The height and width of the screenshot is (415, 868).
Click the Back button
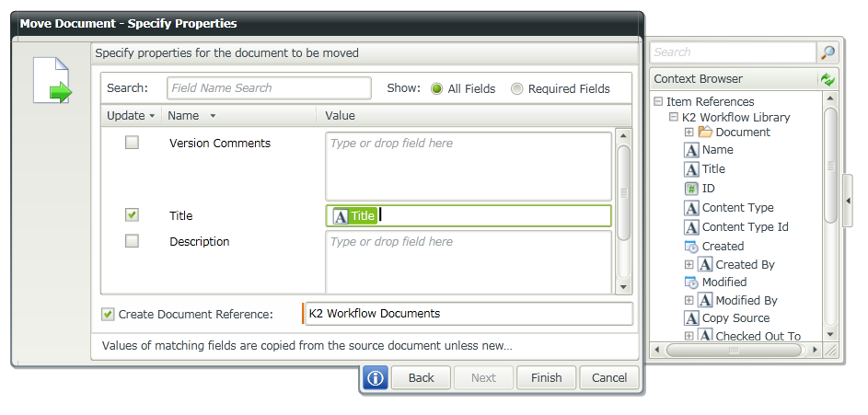421,377
